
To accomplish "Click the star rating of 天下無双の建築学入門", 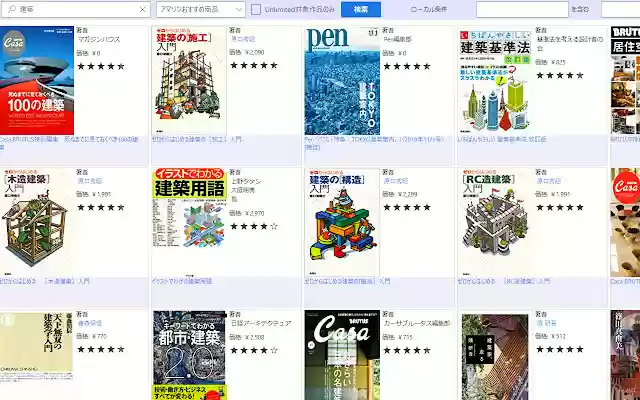I will point(101,349).
